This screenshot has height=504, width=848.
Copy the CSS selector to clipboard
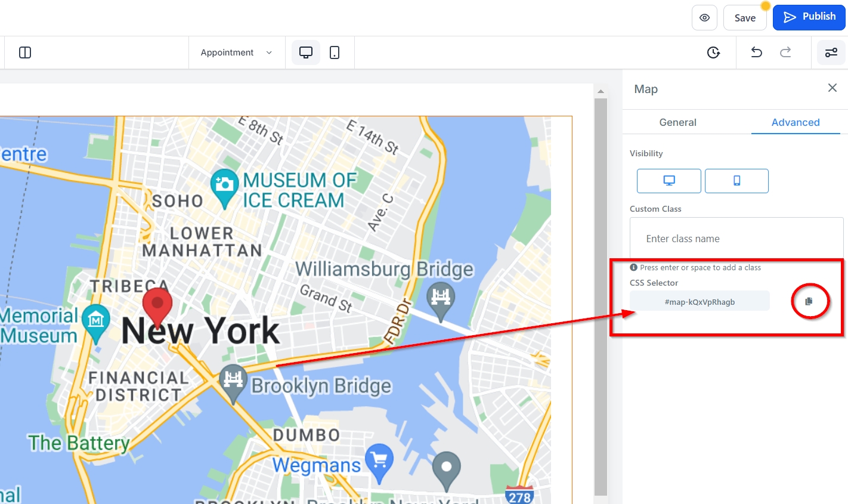point(809,302)
